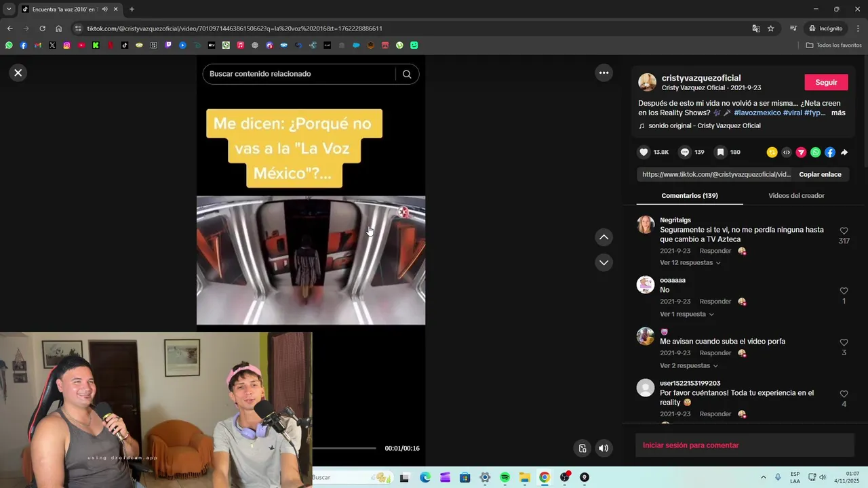Bookmark this page with star icon
868x488 pixels.
[x=770, y=28]
